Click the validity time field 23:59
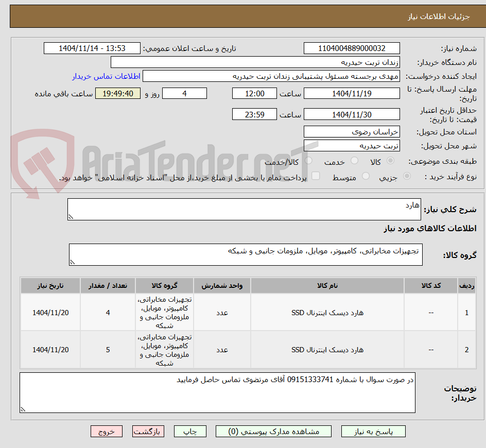 click(254, 114)
